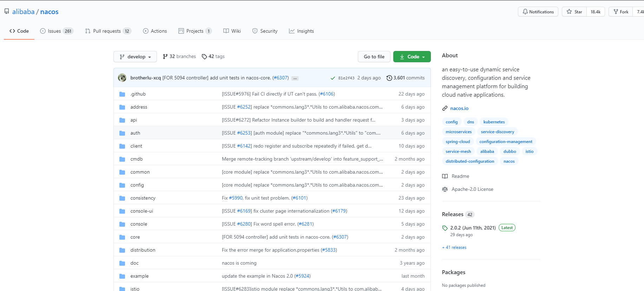Open the config folder name
The image size is (644, 291).
137,185
